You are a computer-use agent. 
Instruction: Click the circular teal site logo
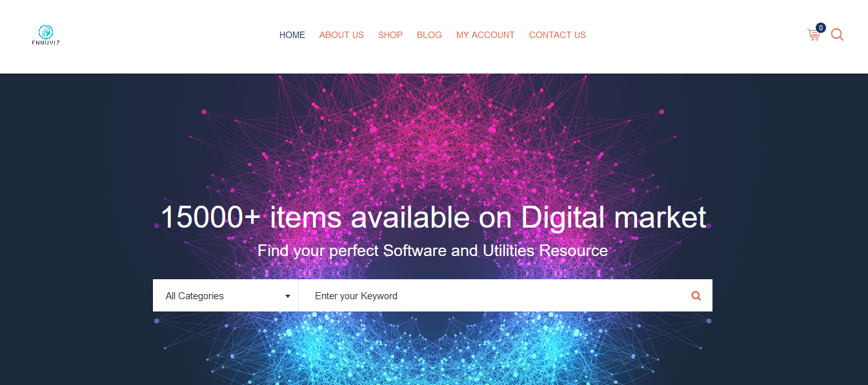click(x=46, y=32)
